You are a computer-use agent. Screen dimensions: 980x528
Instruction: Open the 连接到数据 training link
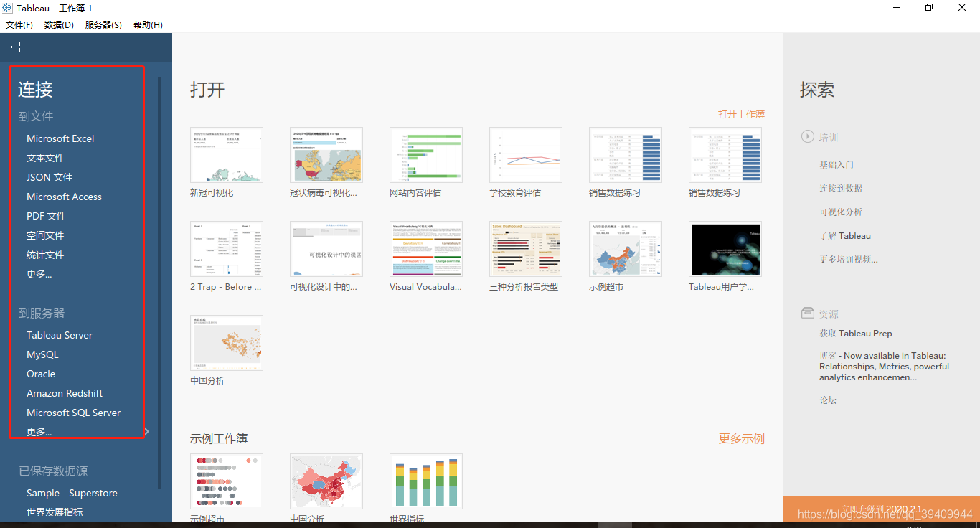841,188
